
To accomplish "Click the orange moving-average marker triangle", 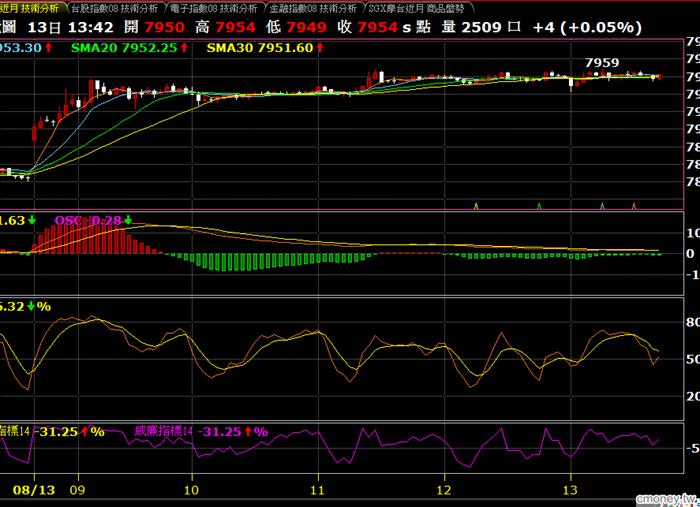I will click(x=634, y=206).
